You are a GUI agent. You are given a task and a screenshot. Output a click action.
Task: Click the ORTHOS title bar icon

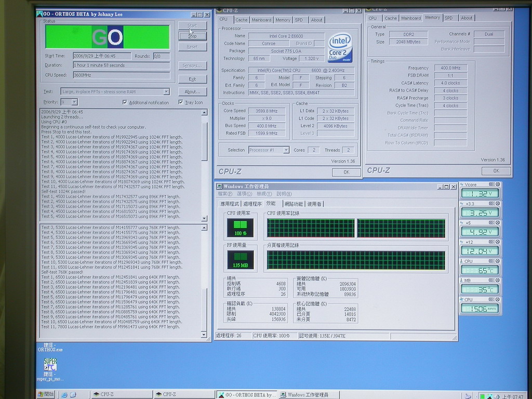coord(39,14)
